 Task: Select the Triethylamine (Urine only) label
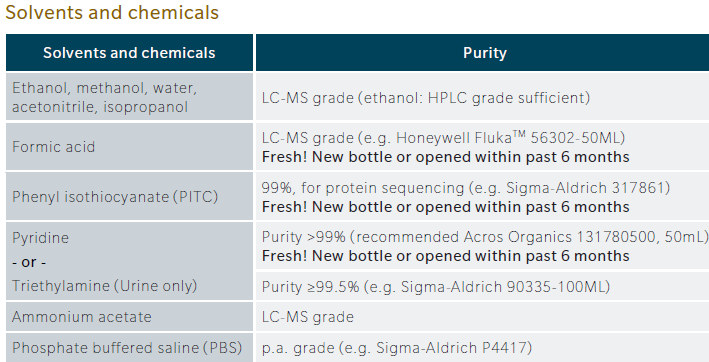tap(104, 286)
